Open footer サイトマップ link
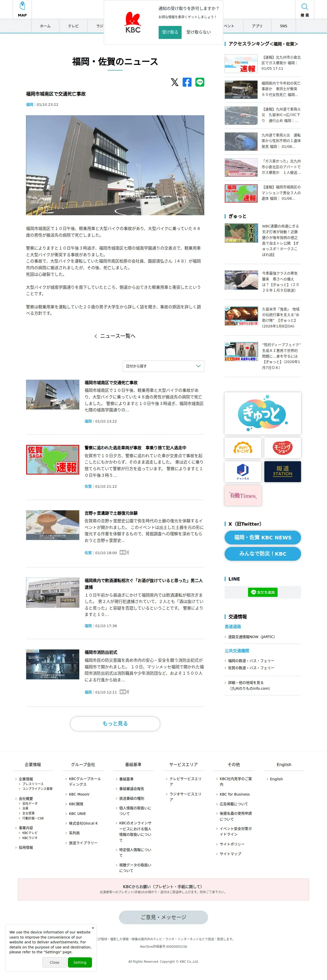 click(x=230, y=853)
